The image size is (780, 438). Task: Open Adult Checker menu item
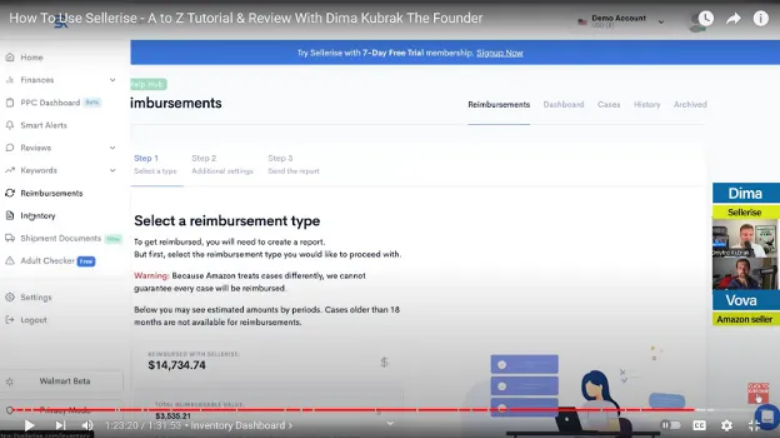click(x=47, y=261)
